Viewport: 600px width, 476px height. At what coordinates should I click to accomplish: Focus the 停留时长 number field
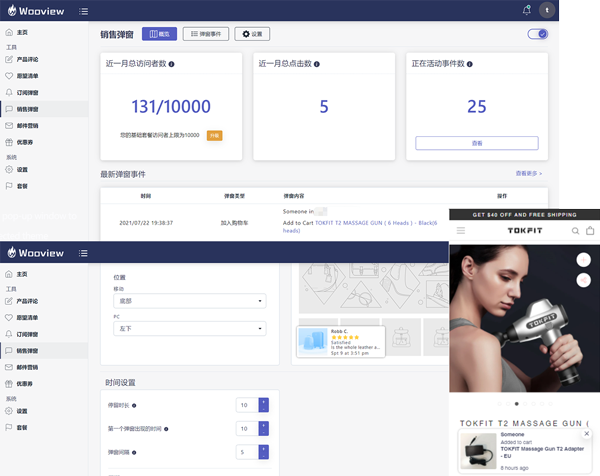[x=248, y=405]
